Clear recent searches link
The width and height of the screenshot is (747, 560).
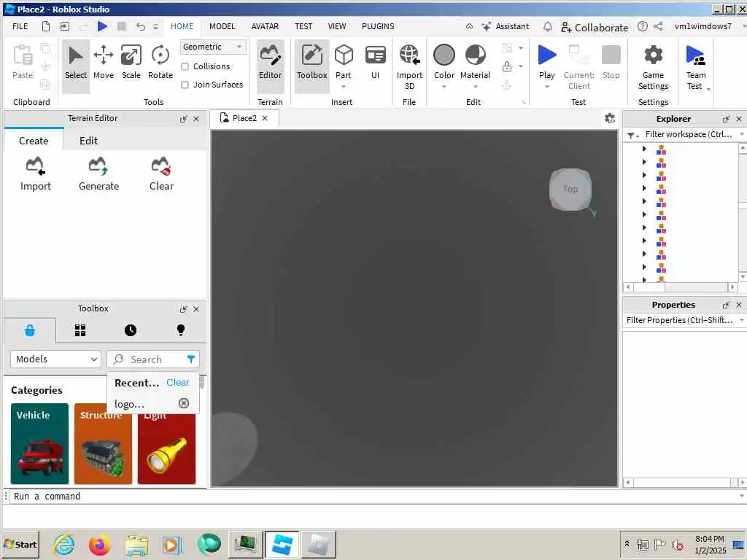[x=177, y=382]
